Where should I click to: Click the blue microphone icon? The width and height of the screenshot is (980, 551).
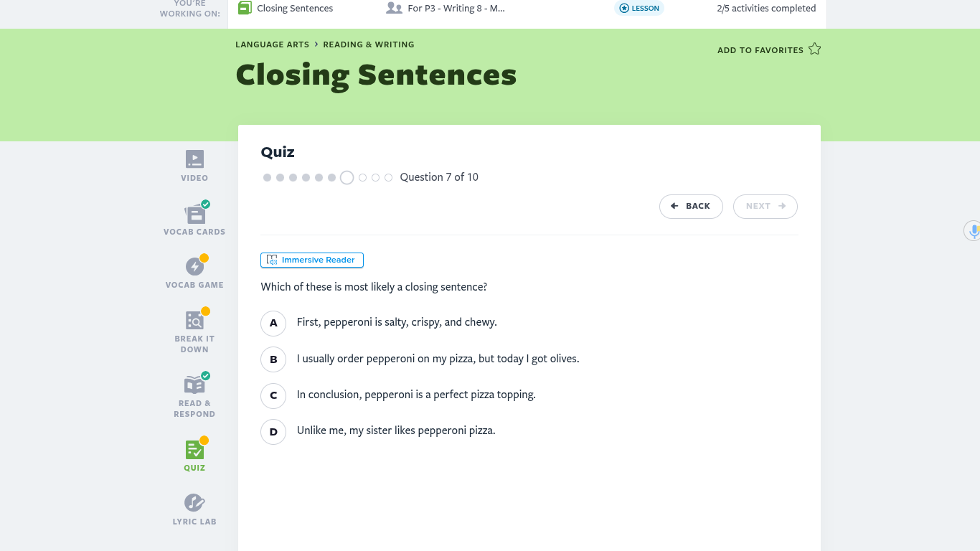pos(974,231)
